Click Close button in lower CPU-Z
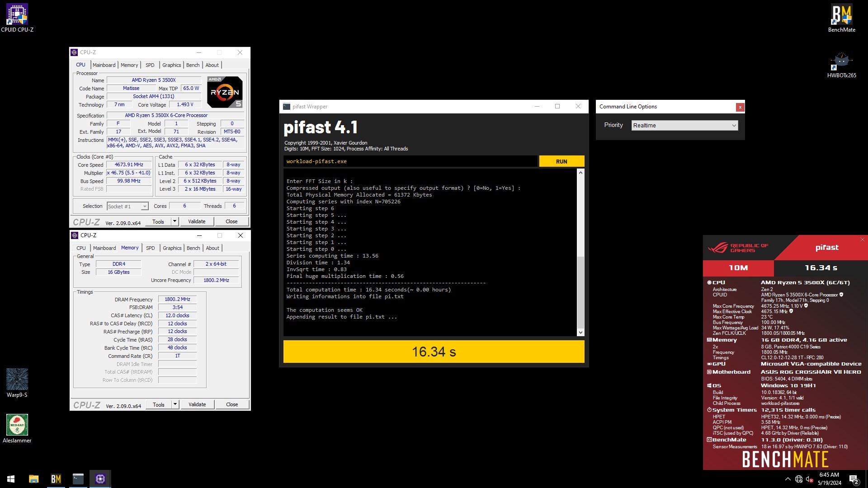The image size is (868, 488). coord(232,404)
